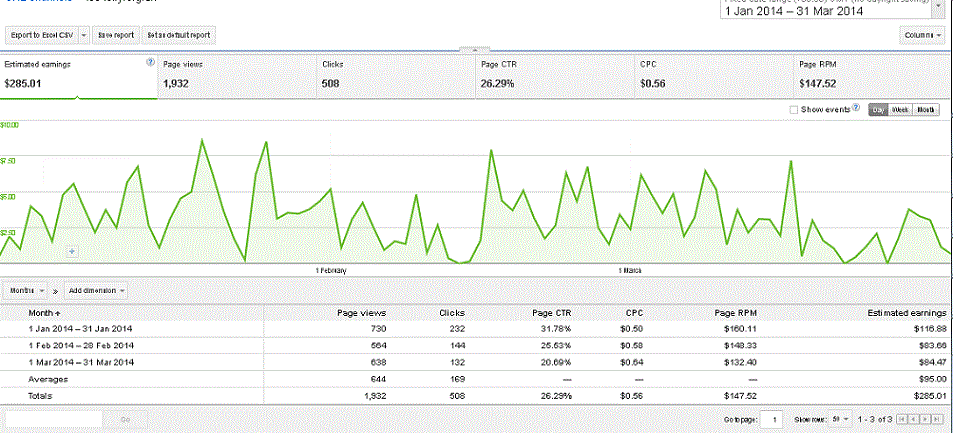Select the Page views metric tab
This screenshot has width=953, height=433.
237,76
